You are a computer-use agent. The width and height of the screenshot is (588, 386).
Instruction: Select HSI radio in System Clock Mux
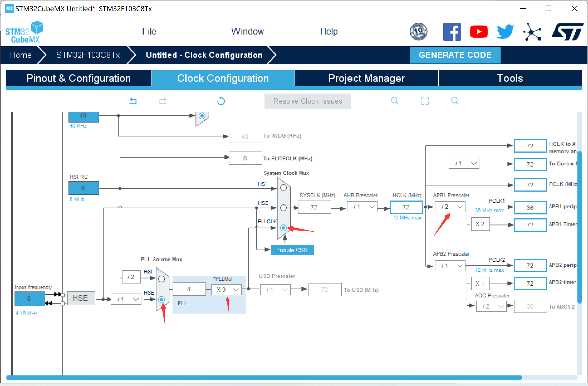click(x=283, y=188)
